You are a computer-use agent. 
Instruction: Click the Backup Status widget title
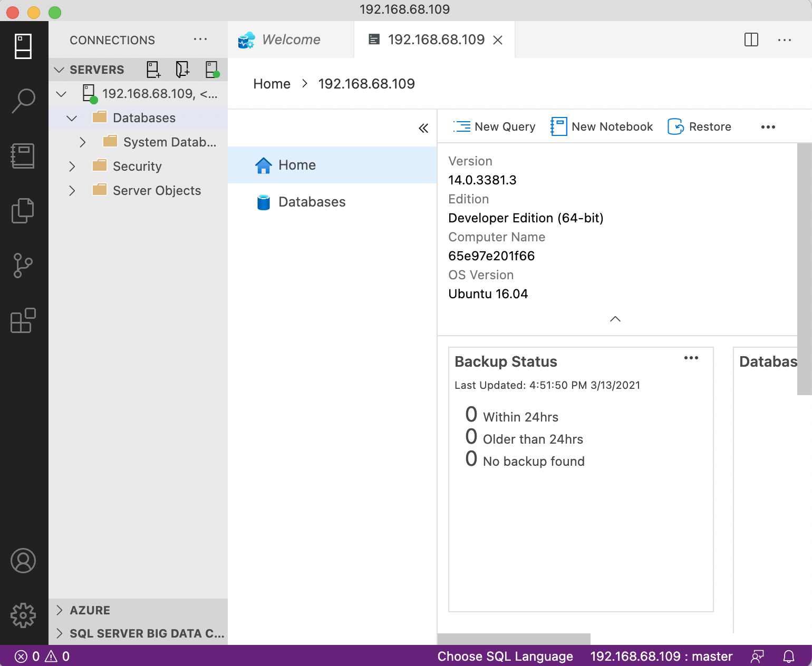click(x=506, y=361)
